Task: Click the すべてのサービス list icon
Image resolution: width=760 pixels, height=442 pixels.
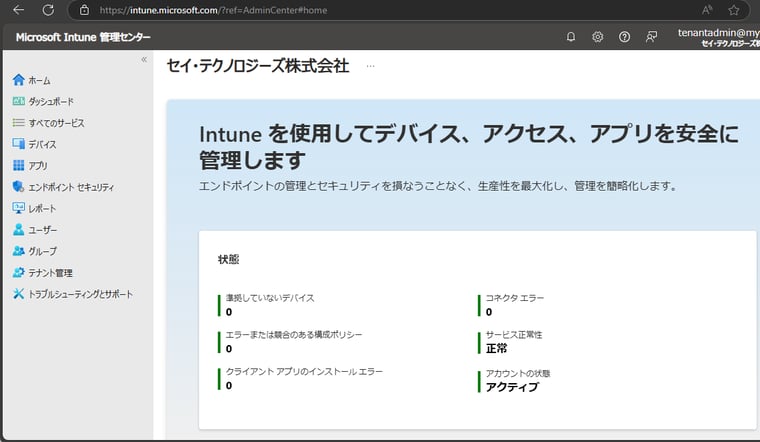Action: (18, 123)
